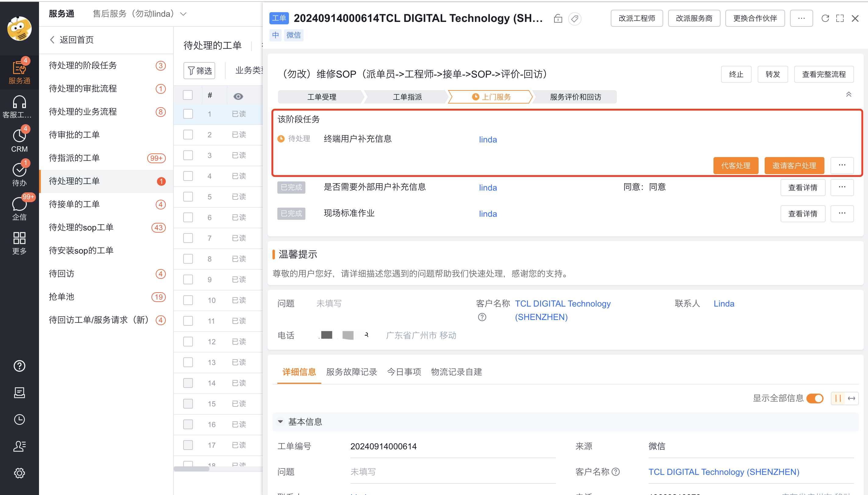Click the tag icon beside ticket title
The height and width of the screenshot is (495, 868).
pos(575,18)
